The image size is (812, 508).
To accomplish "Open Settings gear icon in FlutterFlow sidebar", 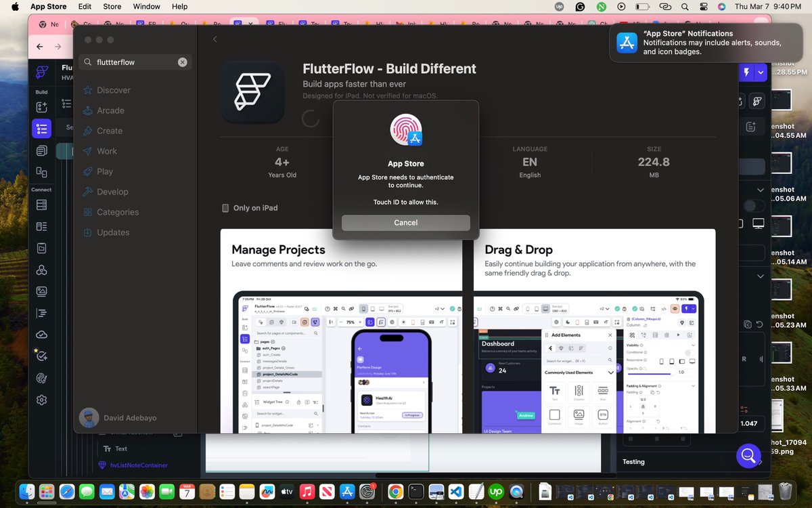I will click(x=41, y=400).
